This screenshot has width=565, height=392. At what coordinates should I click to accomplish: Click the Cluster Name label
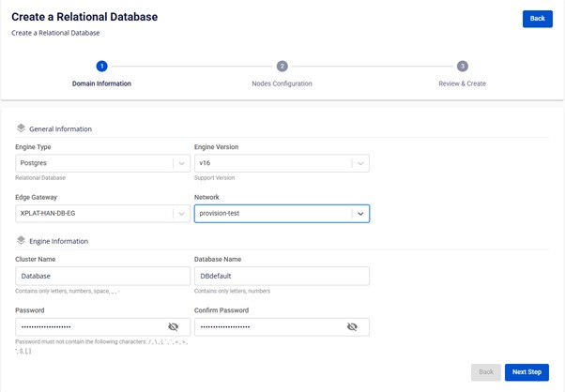coord(36,259)
